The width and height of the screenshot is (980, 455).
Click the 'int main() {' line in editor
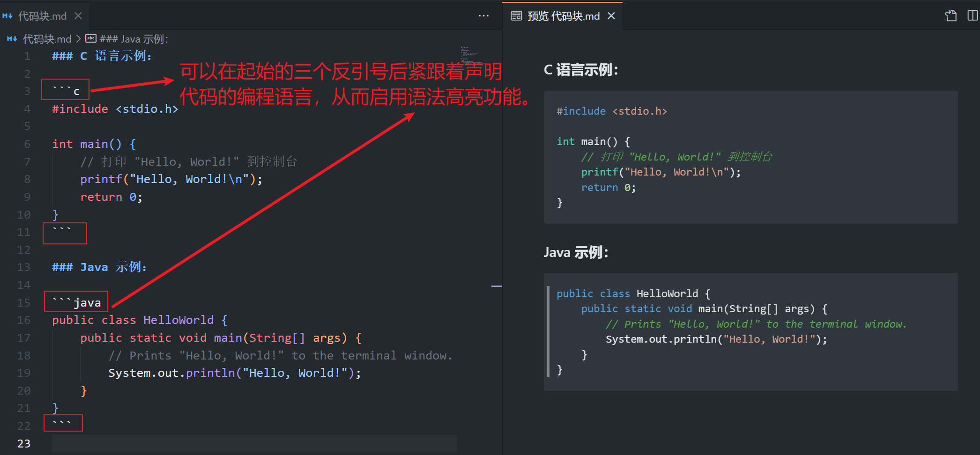point(94,144)
